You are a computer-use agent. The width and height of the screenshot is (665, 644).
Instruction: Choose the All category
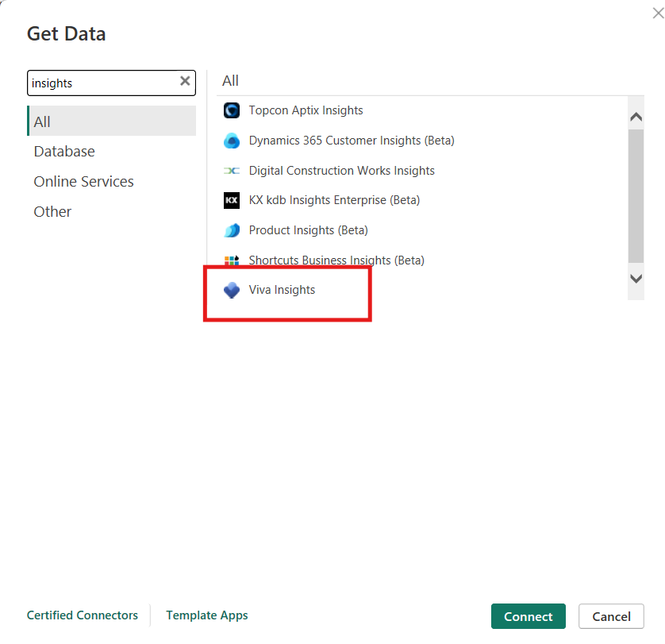pos(112,121)
